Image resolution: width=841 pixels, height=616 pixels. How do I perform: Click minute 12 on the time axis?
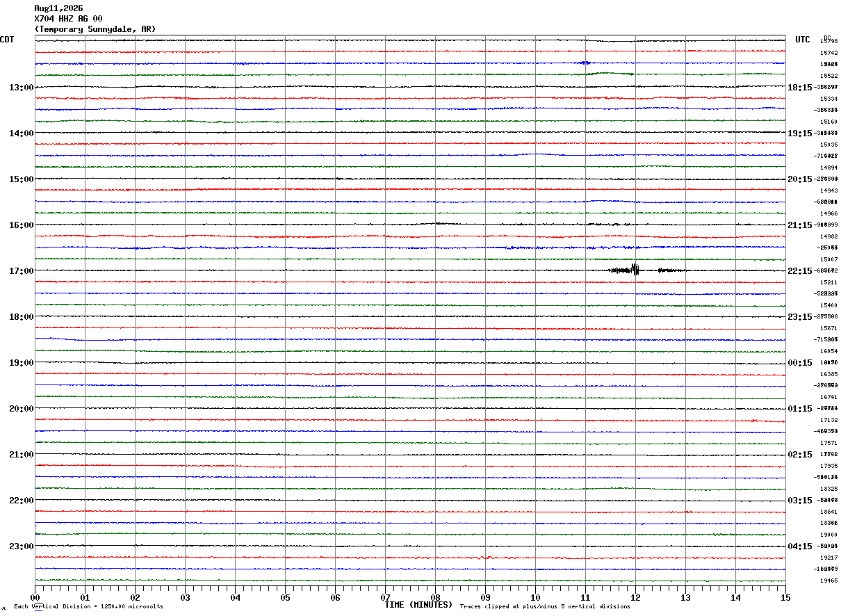635,598
